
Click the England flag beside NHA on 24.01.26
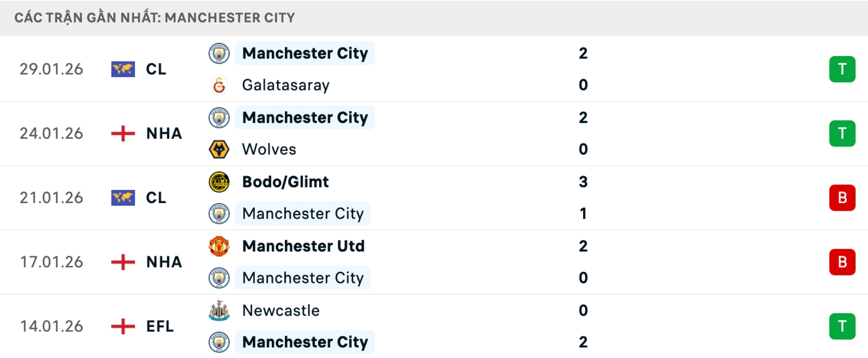[123, 133]
